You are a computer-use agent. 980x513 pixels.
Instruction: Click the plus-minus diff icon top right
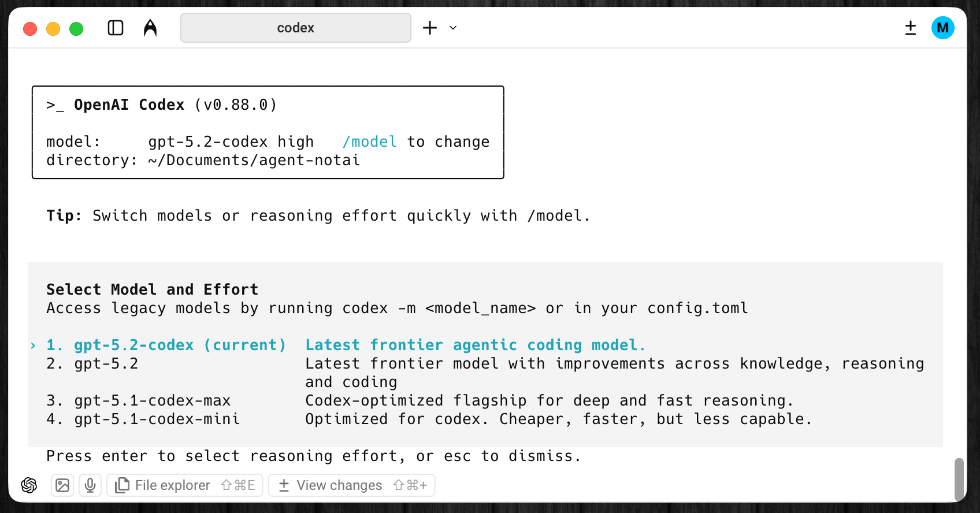(x=911, y=28)
